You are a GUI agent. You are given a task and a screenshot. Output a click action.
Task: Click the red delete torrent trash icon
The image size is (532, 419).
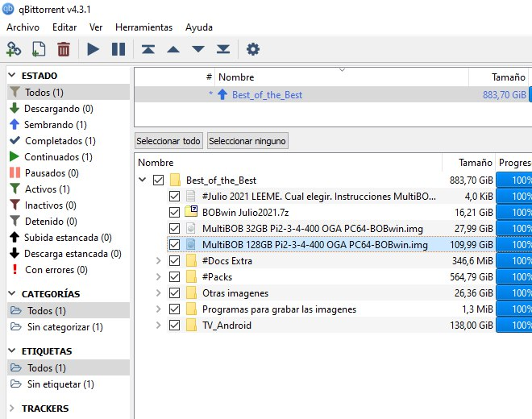click(64, 49)
